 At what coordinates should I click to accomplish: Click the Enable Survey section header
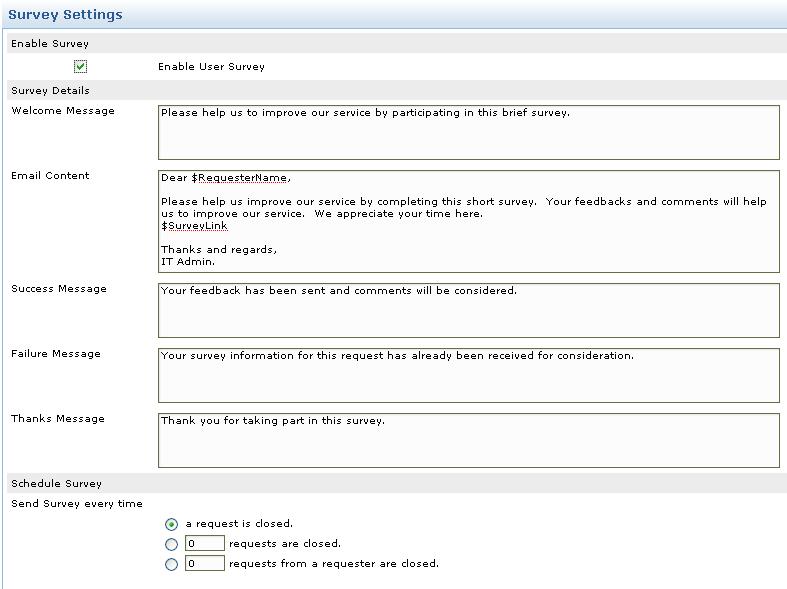[50, 44]
